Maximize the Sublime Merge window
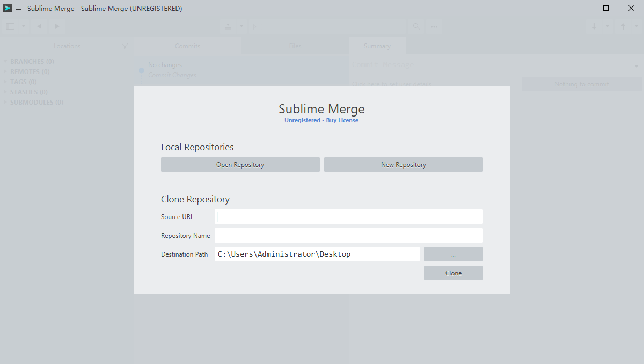 (606, 8)
